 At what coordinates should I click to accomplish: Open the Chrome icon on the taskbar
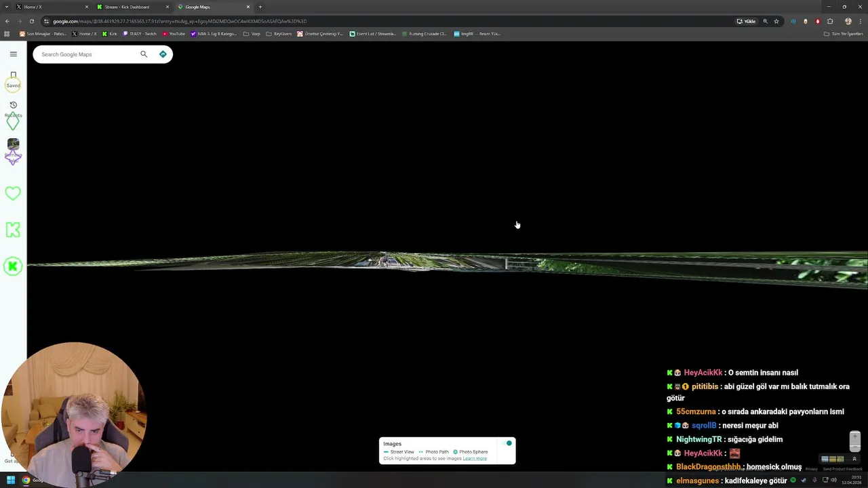[26, 480]
